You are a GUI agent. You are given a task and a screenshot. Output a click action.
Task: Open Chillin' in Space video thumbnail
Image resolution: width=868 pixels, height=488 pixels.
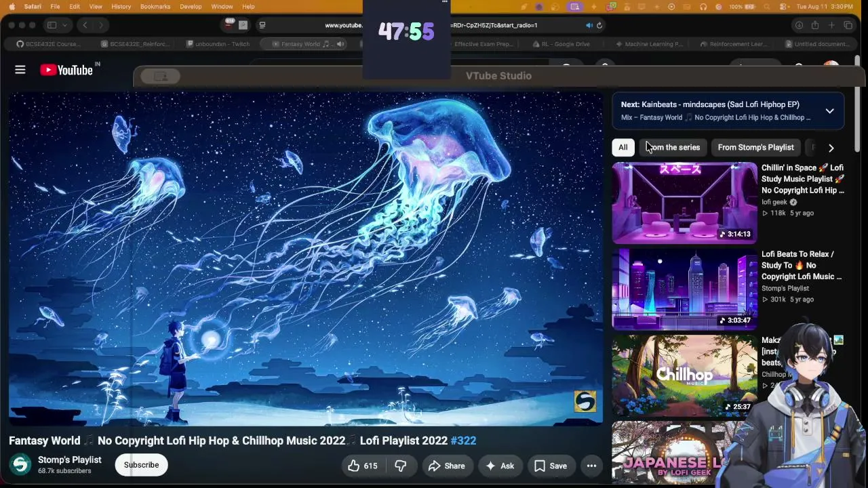click(684, 202)
